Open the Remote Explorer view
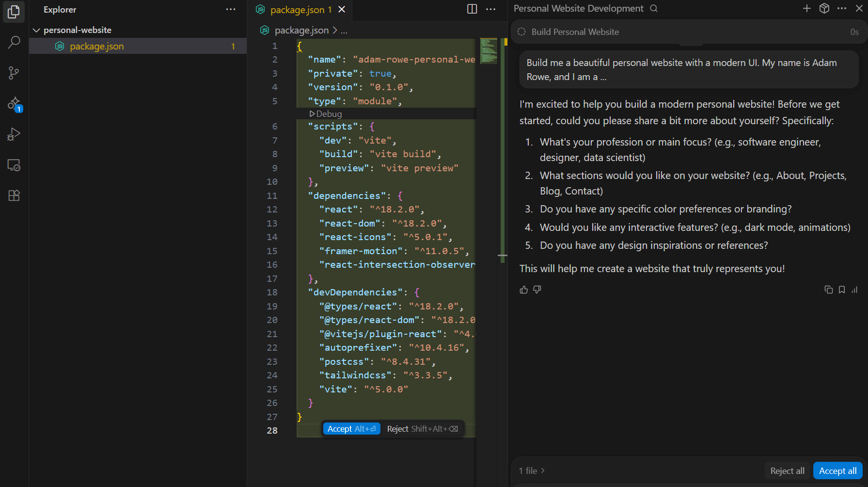 tap(14, 165)
